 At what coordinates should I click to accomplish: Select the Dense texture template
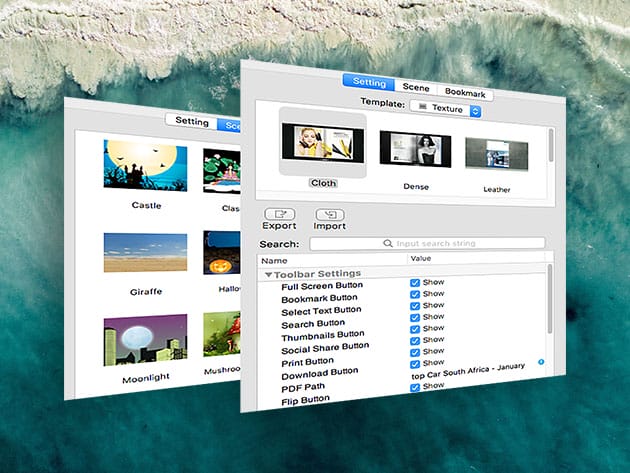(x=415, y=150)
